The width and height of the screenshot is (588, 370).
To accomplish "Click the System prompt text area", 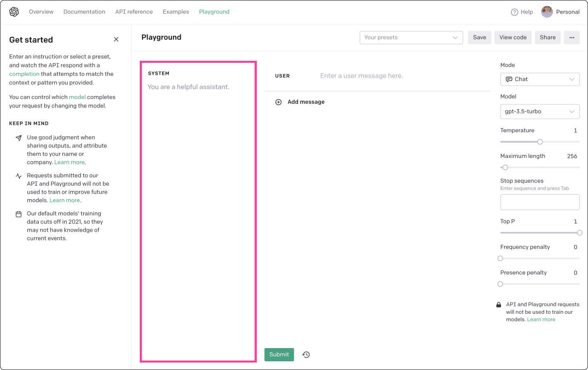I will 198,212.
